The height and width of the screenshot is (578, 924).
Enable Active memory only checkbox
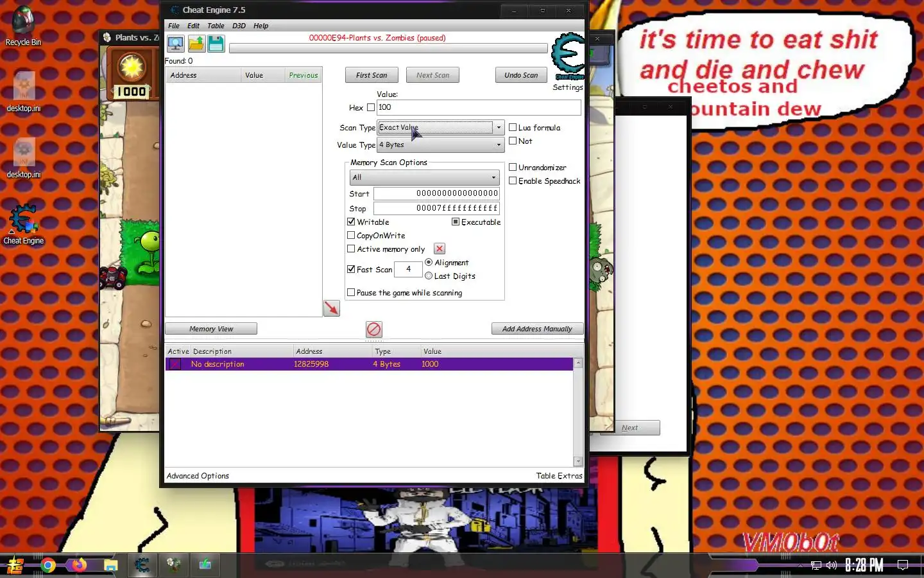351,249
